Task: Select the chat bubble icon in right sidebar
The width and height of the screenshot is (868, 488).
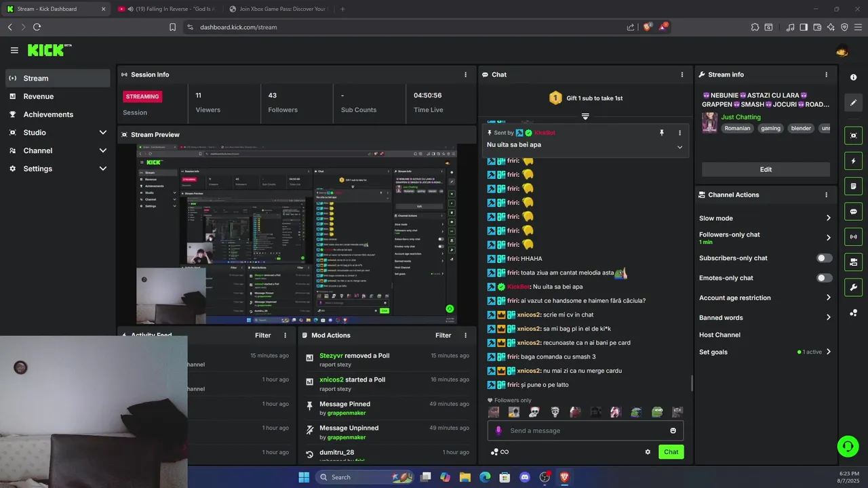Action: pos(853,211)
